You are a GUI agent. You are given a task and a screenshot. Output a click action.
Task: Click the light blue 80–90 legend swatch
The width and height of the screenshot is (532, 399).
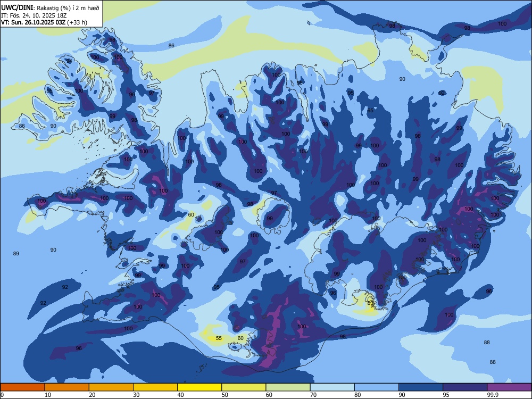(377, 387)
